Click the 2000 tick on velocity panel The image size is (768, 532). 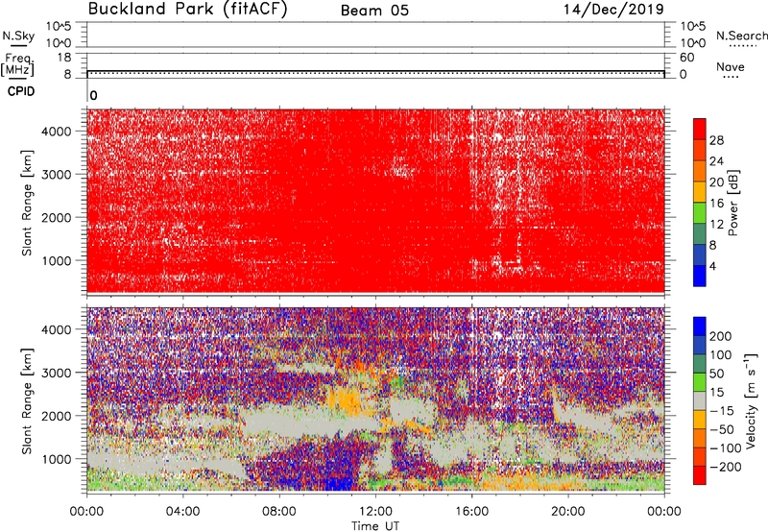(57, 416)
